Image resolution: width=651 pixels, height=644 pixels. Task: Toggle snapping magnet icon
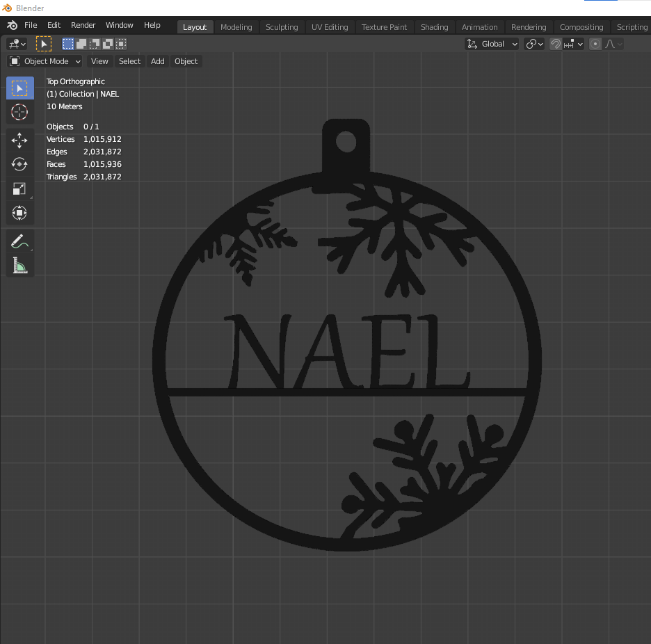click(556, 44)
